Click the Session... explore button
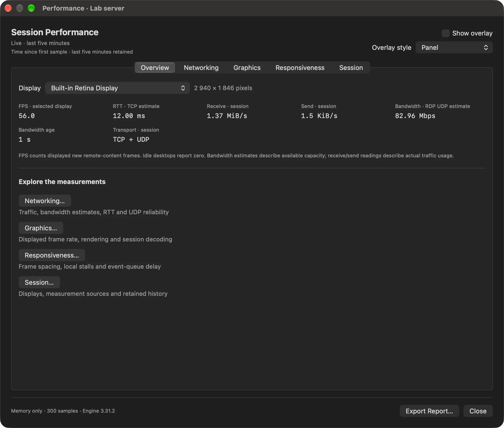 (x=39, y=282)
